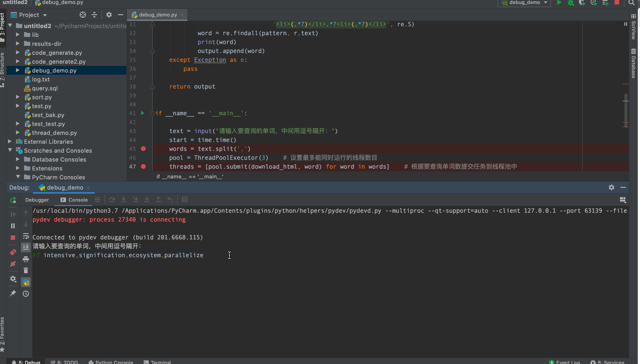Clear console with trash icon
This screenshot has width=640, height=364.
tap(26, 271)
